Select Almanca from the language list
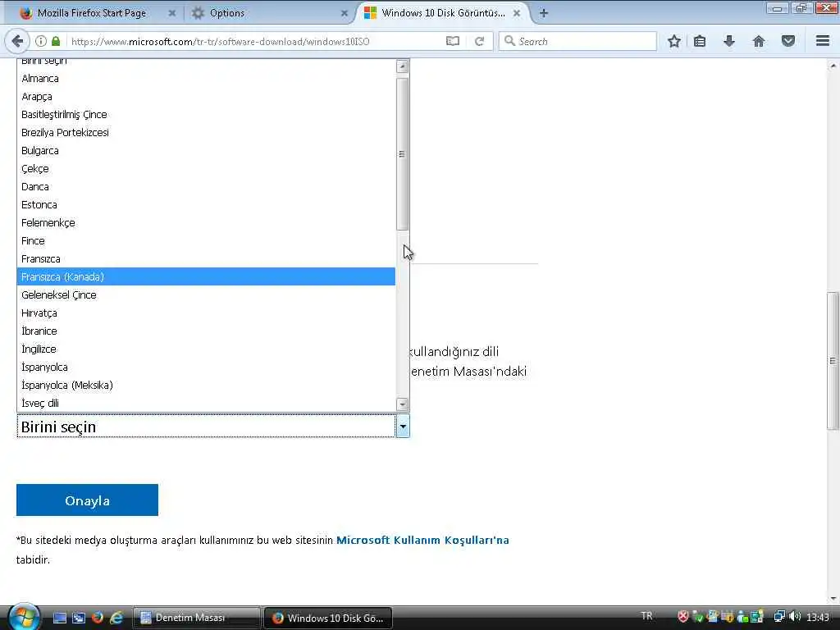 pyautogui.click(x=206, y=78)
